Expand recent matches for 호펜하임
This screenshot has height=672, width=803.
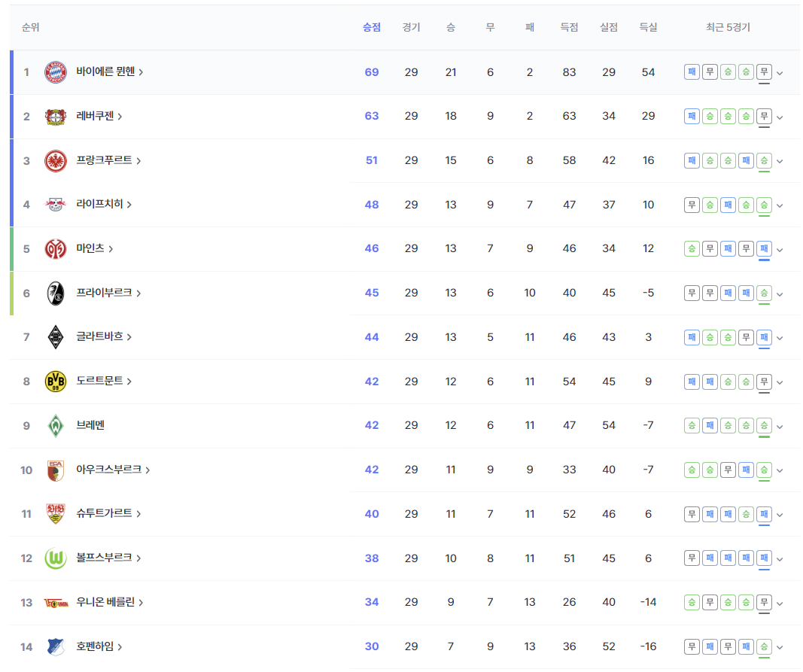pyautogui.click(x=780, y=647)
